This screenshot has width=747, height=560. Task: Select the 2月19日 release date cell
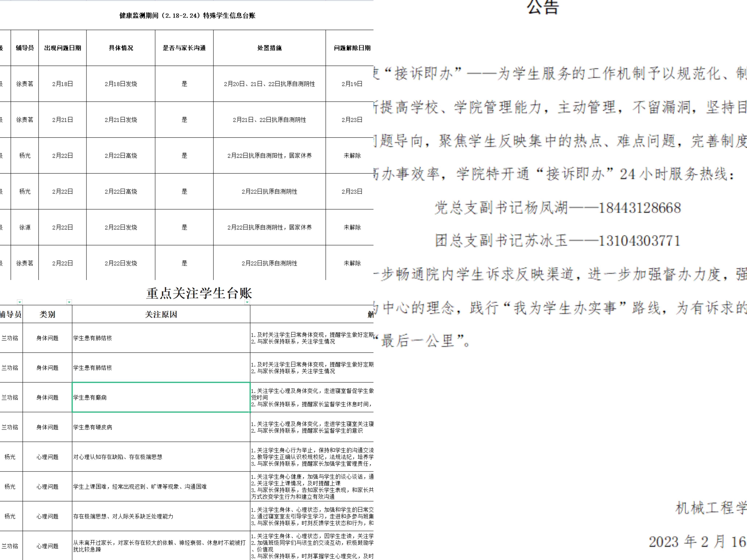(350, 84)
